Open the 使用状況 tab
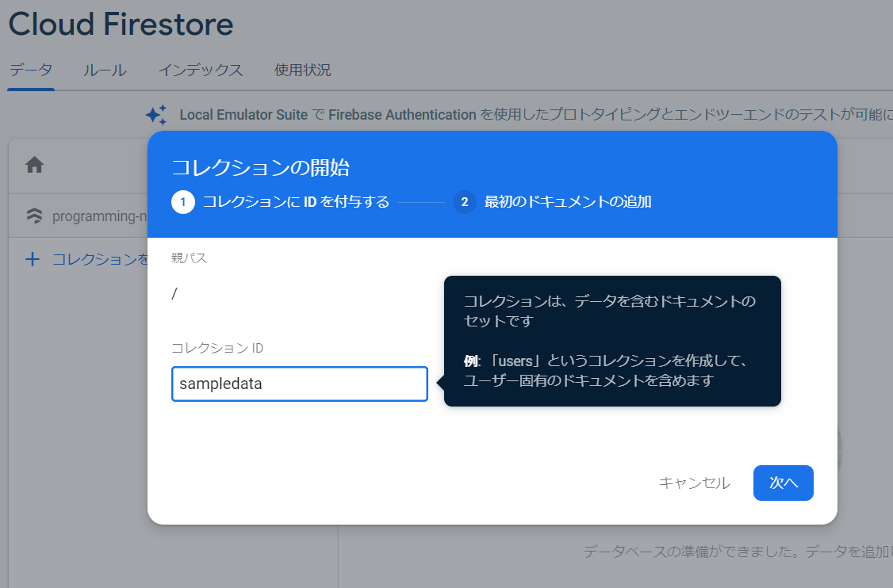This screenshot has width=893, height=588. tap(302, 70)
